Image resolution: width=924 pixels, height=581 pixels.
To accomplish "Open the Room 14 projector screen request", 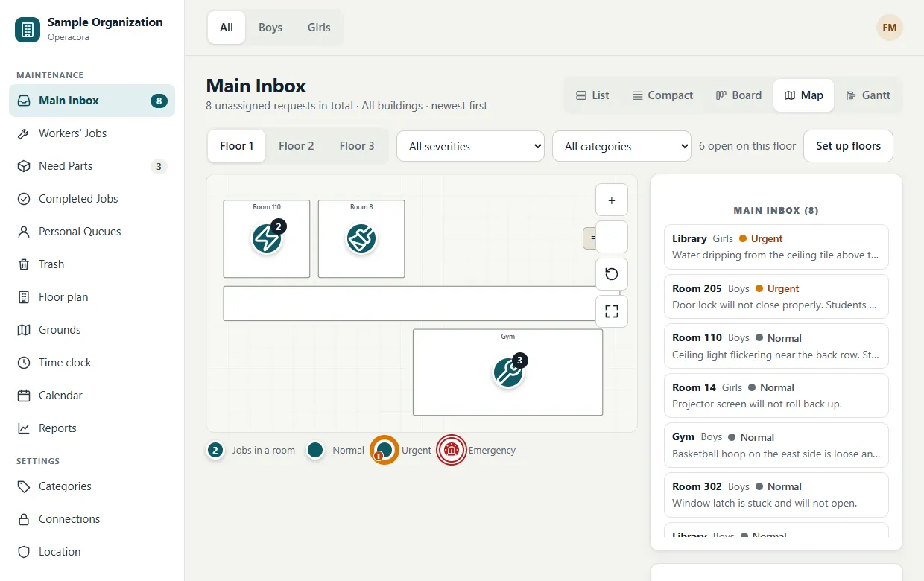I will [776, 396].
